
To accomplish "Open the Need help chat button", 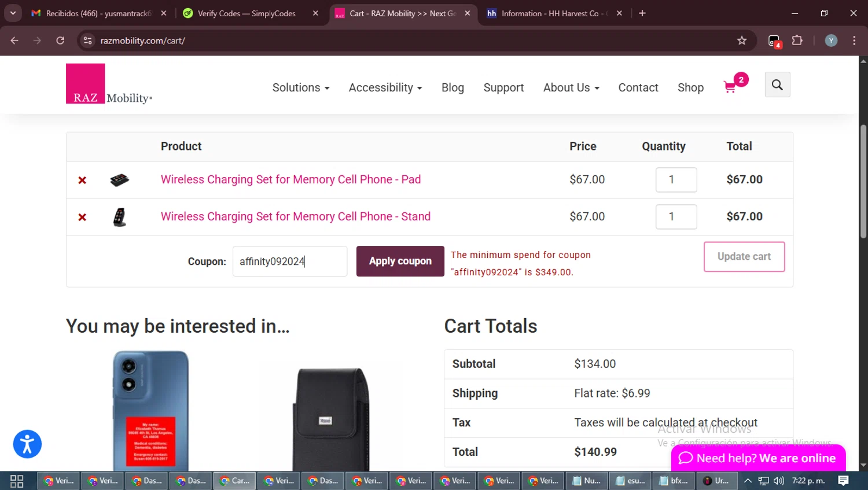I will point(758,458).
